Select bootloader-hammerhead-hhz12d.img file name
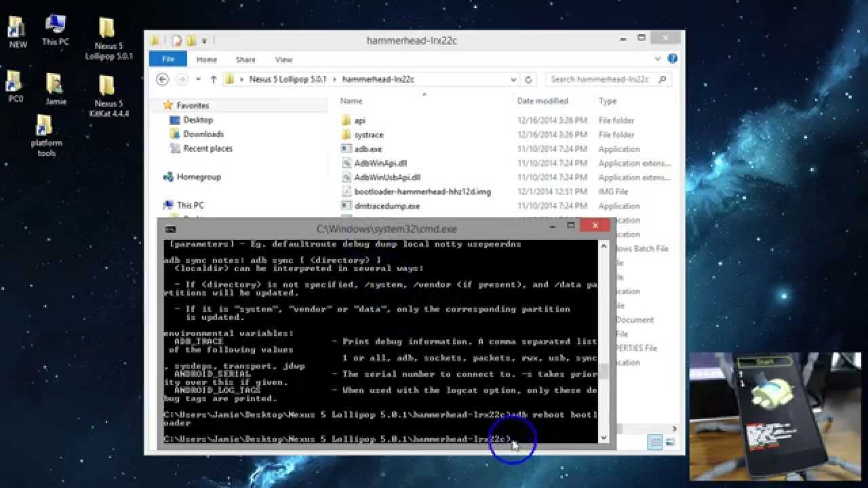 click(422, 192)
